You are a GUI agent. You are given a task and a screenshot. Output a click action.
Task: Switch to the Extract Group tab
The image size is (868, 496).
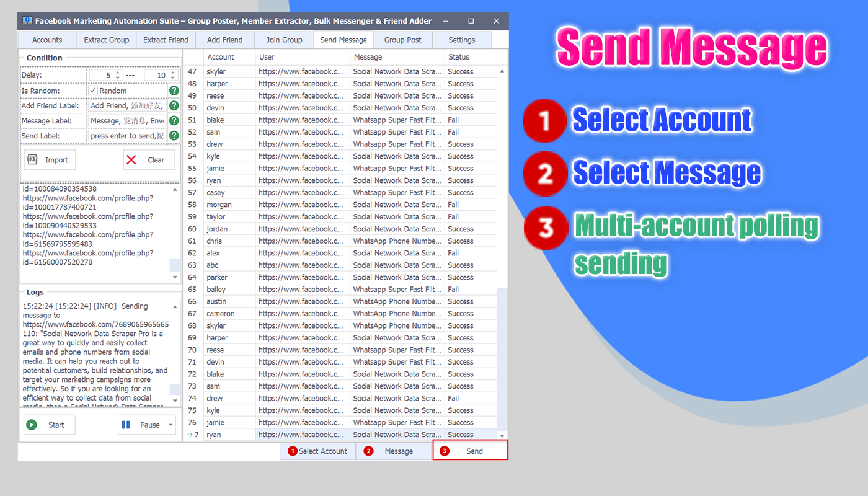coord(107,40)
